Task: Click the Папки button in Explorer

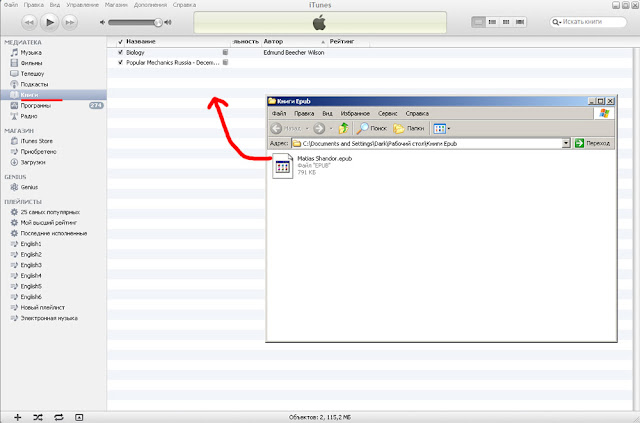Action: coord(409,129)
